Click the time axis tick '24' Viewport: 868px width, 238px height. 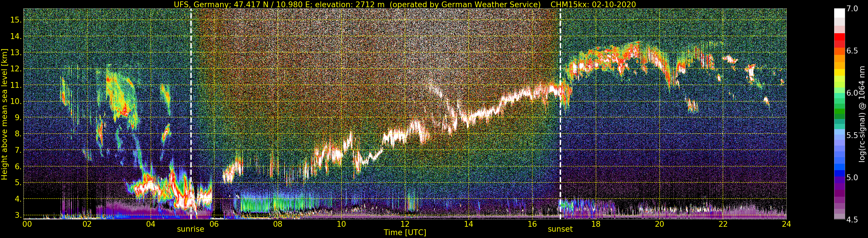(786, 224)
